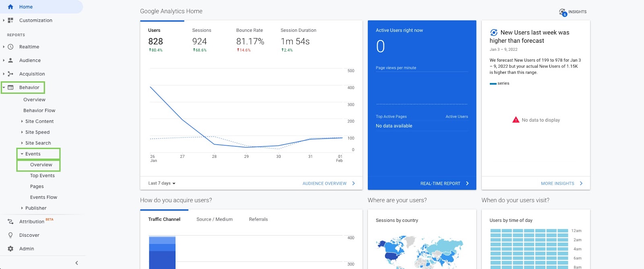This screenshot has height=269, width=644.
Task: Click the Discover lightbulb icon
Action: (10, 235)
